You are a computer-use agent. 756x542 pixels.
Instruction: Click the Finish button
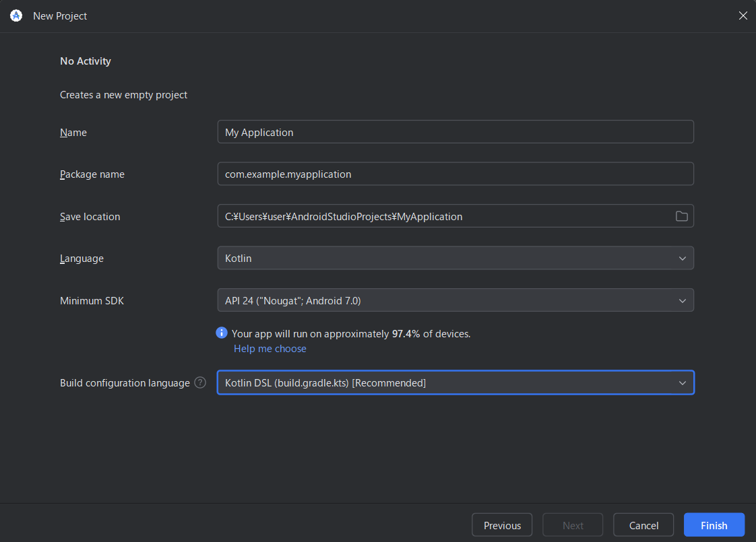pyautogui.click(x=714, y=524)
